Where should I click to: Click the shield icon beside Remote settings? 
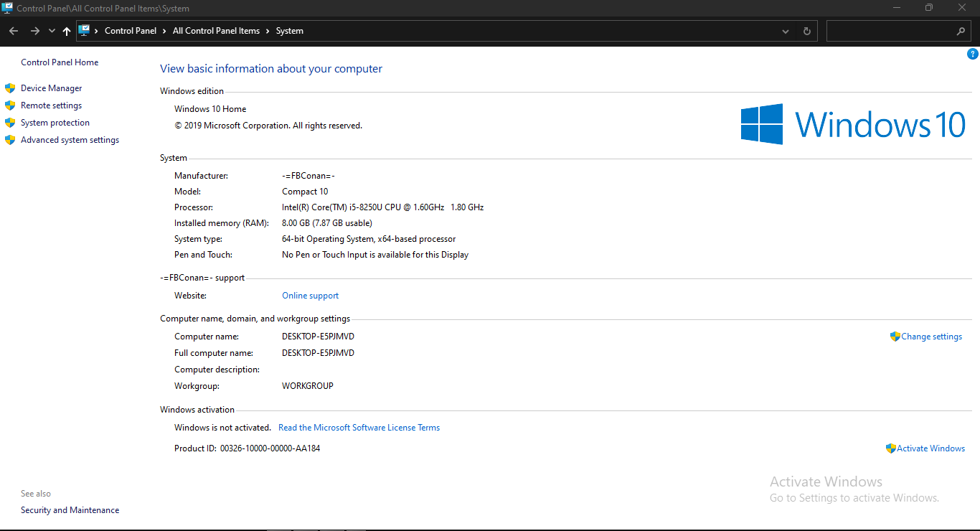[10, 105]
